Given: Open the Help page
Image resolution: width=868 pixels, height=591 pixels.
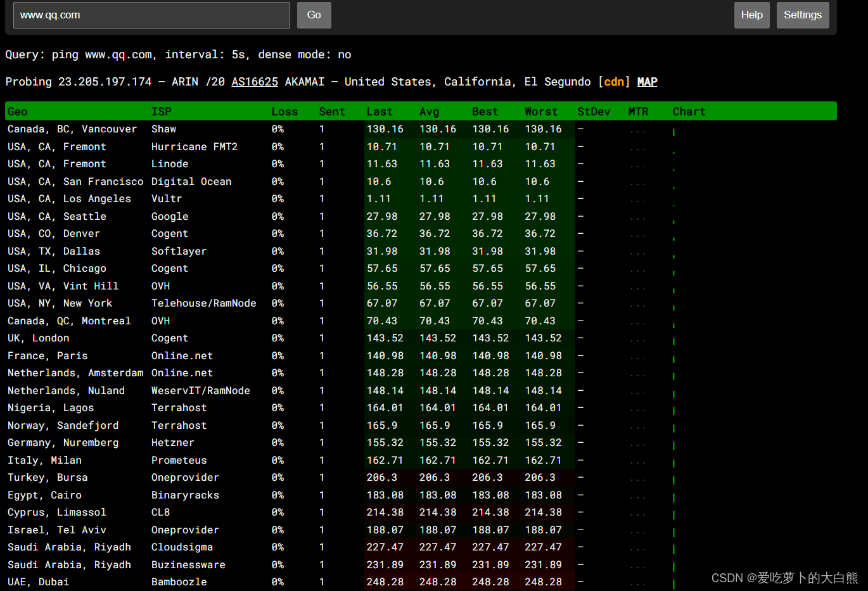Looking at the screenshot, I should (x=752, y=15).
